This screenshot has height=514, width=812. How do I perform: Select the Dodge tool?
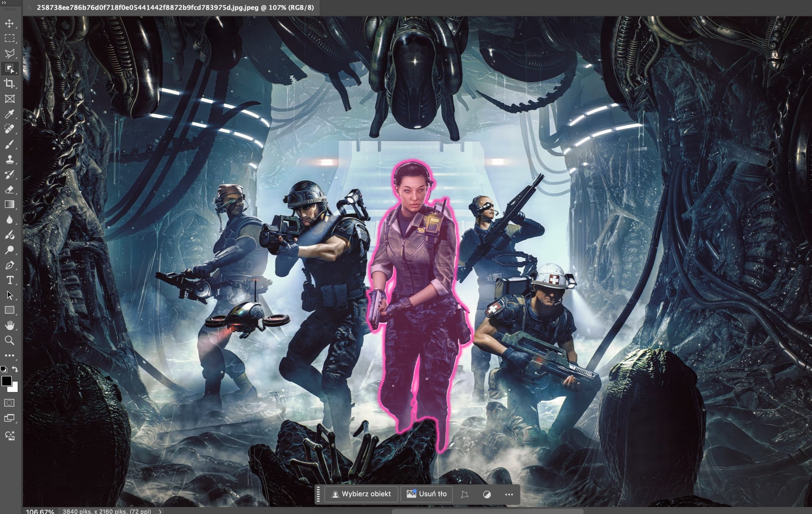(10, 250)
